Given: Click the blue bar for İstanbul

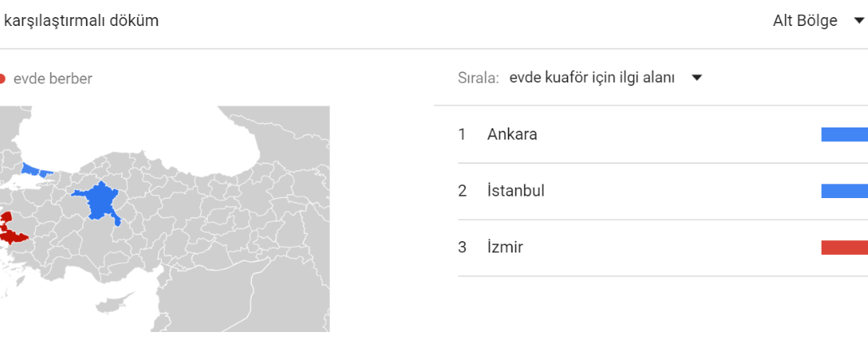Looking at the screenshot, I should coord(844,192).
